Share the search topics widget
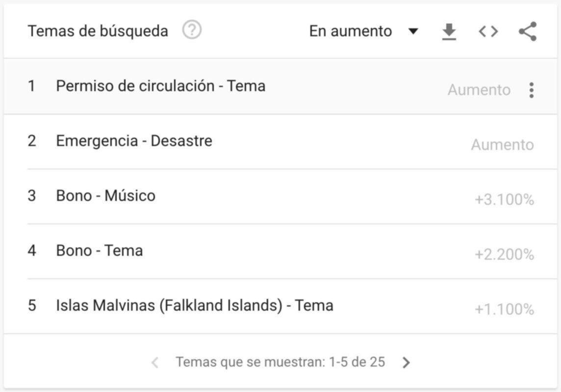 coord(528,32)
